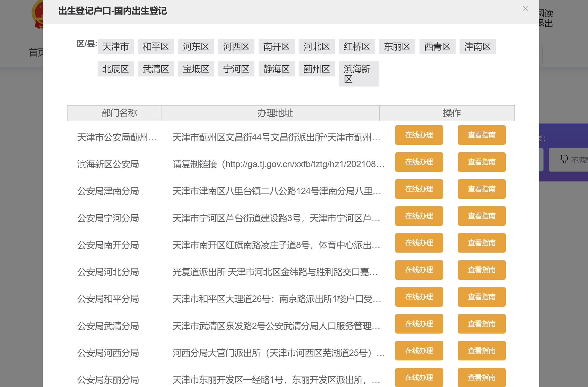Image resolution: width=588 pixels, height=387 pixels.
Task: Filter by 河西区 district
Action: 236,46
